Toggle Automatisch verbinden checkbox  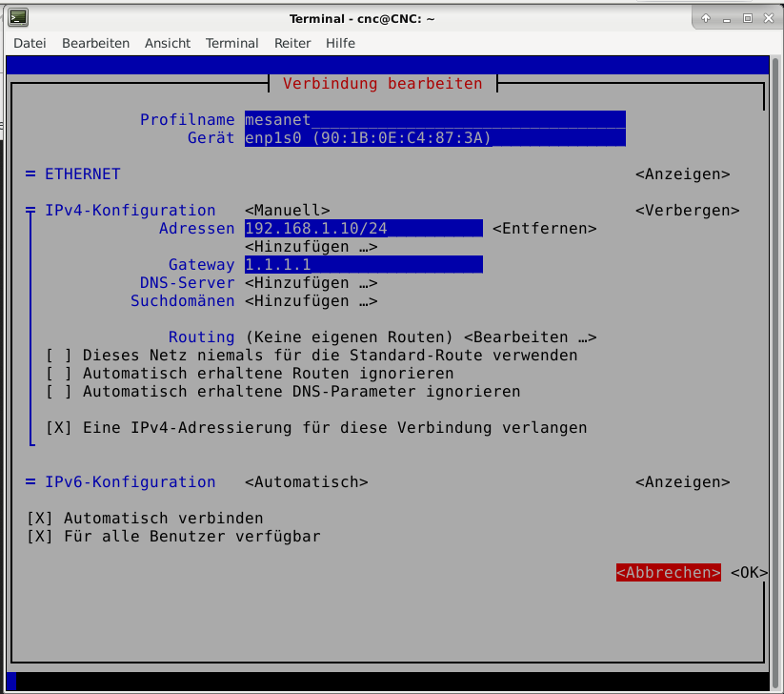click(40, 519)
